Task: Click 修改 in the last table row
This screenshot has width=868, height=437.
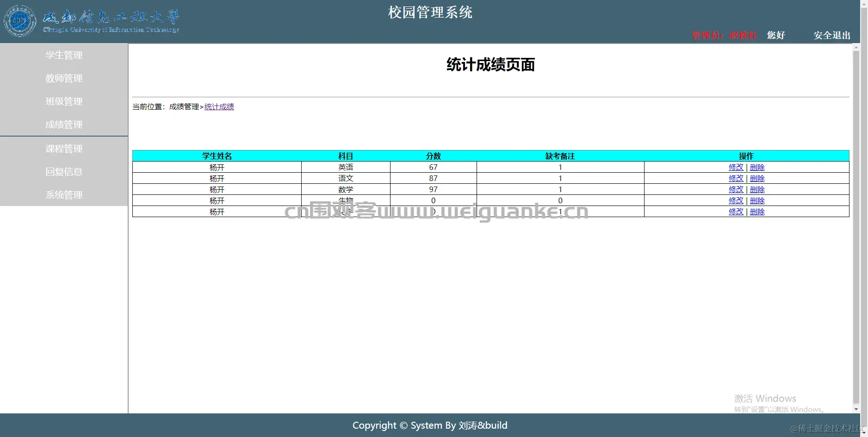Action: click(x=736, y=212)
